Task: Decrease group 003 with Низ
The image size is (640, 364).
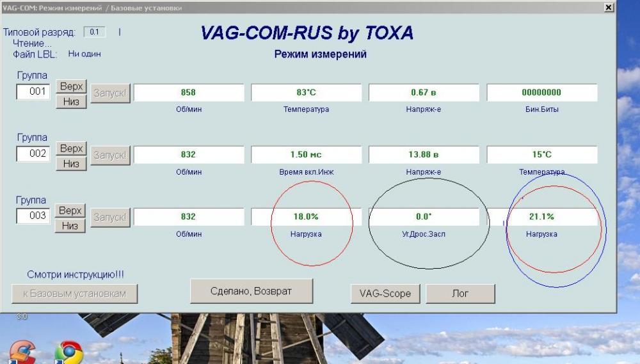Action: [x=71, y=226]
